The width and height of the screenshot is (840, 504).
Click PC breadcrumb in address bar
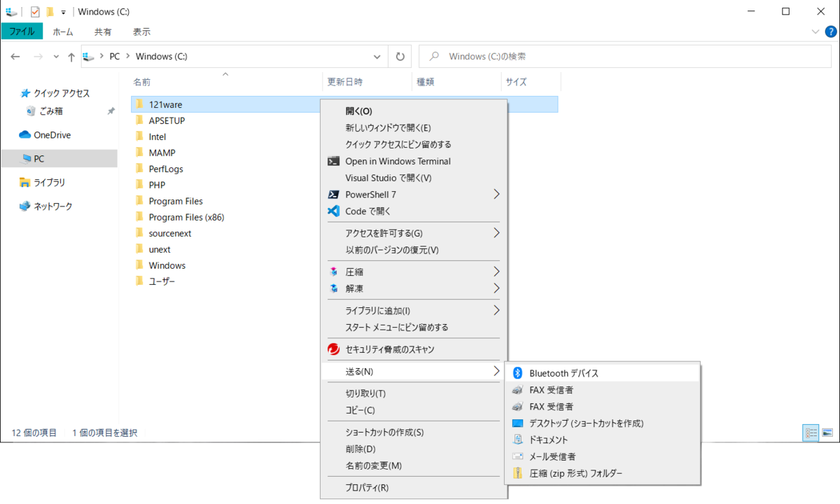115,57
